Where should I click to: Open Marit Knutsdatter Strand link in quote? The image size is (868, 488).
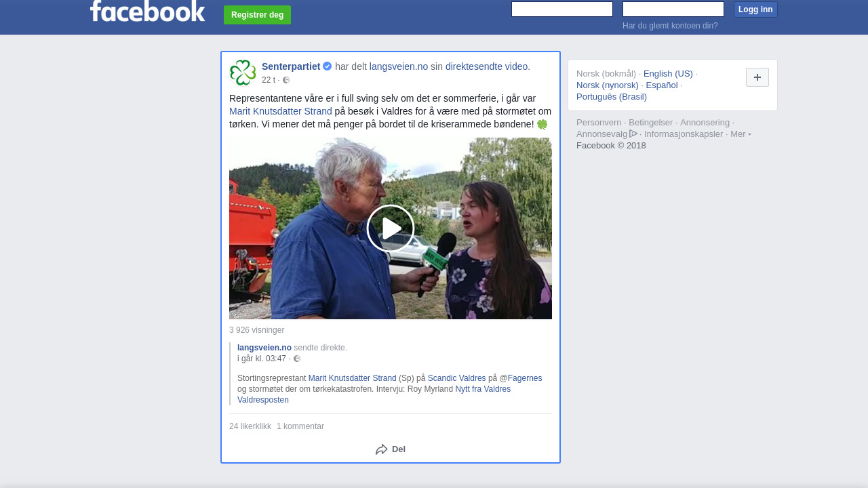352,378
